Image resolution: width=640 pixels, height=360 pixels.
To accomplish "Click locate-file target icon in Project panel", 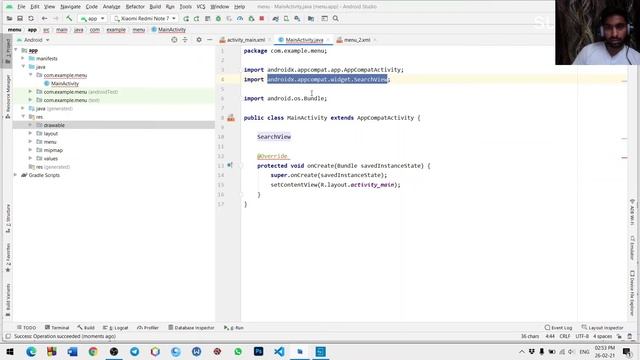I will point(174,40).
